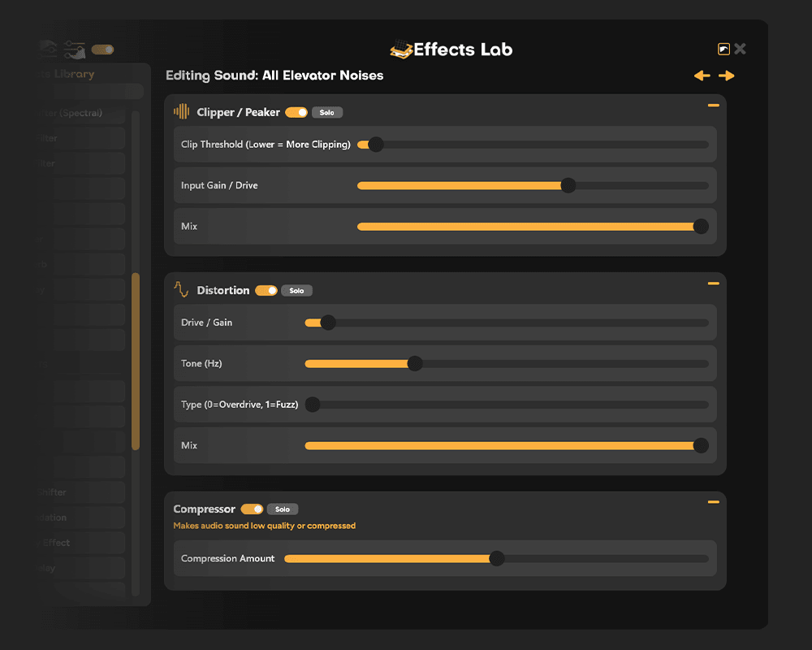Adjust the Input Gain / Drive slider
Image resolution: width=812 pixels, height=650 pixels.
point(533,185)
